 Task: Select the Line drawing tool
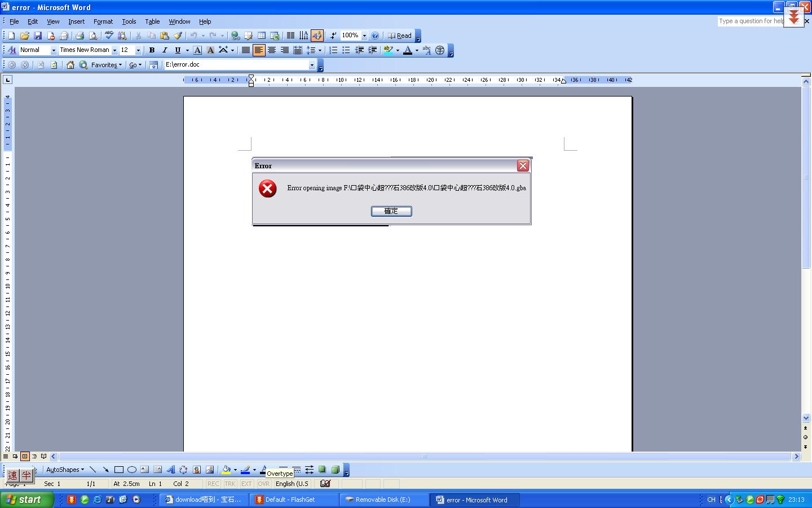tap(93, 470)
